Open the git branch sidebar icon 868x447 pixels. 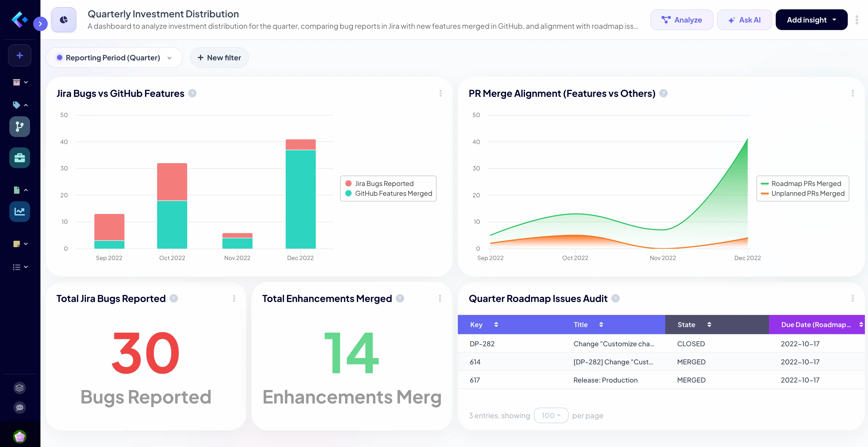pos(19,127)
